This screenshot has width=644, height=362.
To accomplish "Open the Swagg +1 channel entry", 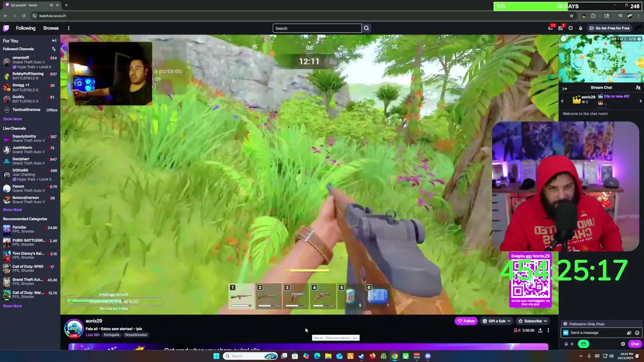I will point(30,87).
